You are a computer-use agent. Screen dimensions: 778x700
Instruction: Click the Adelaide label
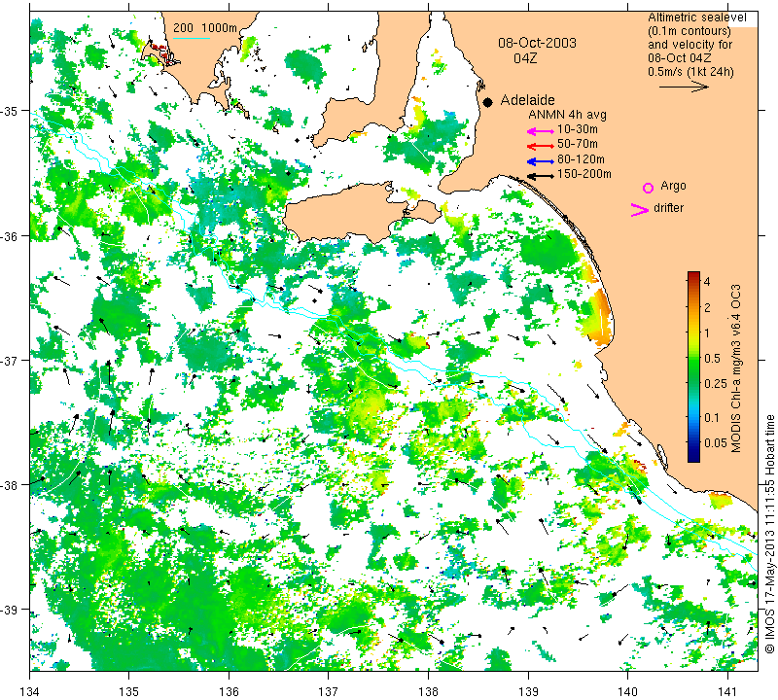pyautogui.click(x=527, y=100)
